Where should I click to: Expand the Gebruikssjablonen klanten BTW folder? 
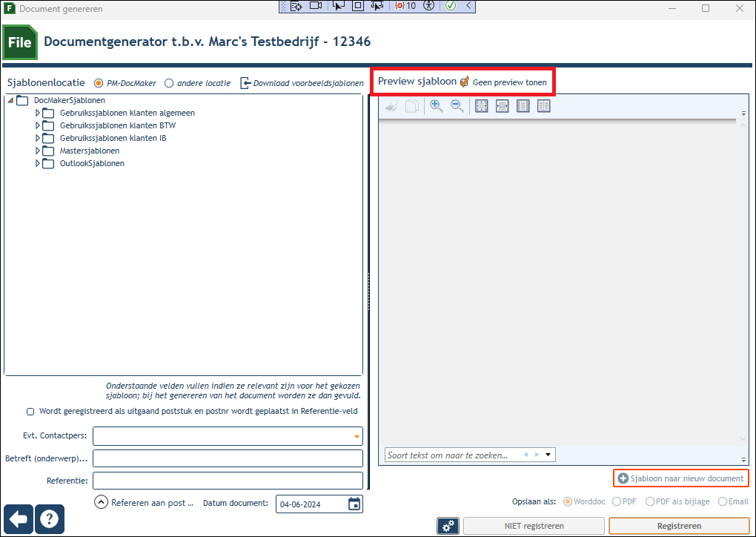(x=38, y=125)
